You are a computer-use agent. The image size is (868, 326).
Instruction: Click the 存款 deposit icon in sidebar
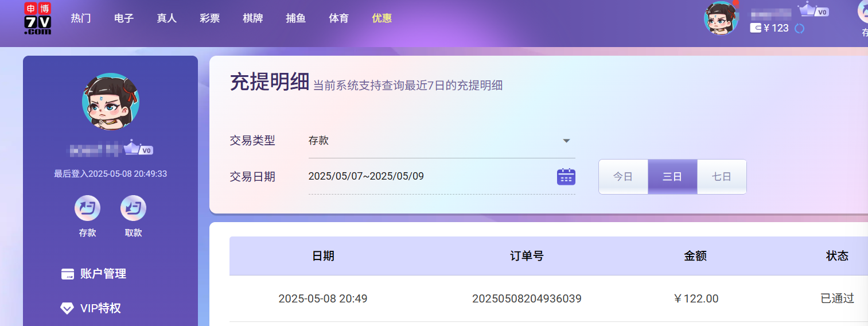tap(87, 208)
